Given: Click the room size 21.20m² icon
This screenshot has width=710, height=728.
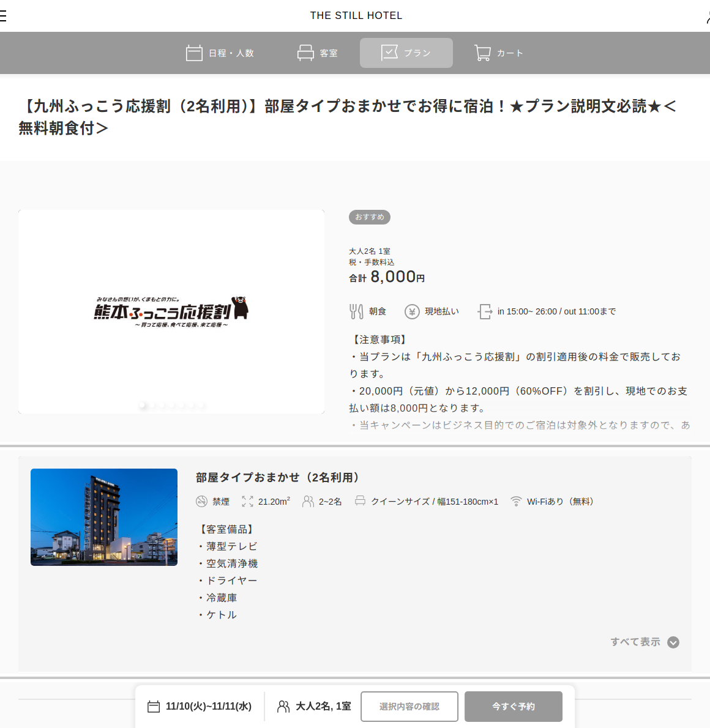Looking at the screenshot, I should pos(248,502).
